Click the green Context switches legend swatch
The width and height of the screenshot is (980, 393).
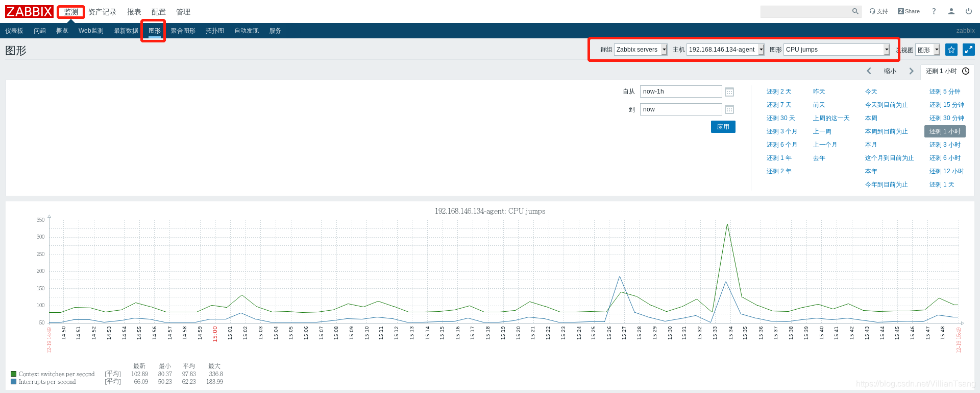[x=13, y=374]
